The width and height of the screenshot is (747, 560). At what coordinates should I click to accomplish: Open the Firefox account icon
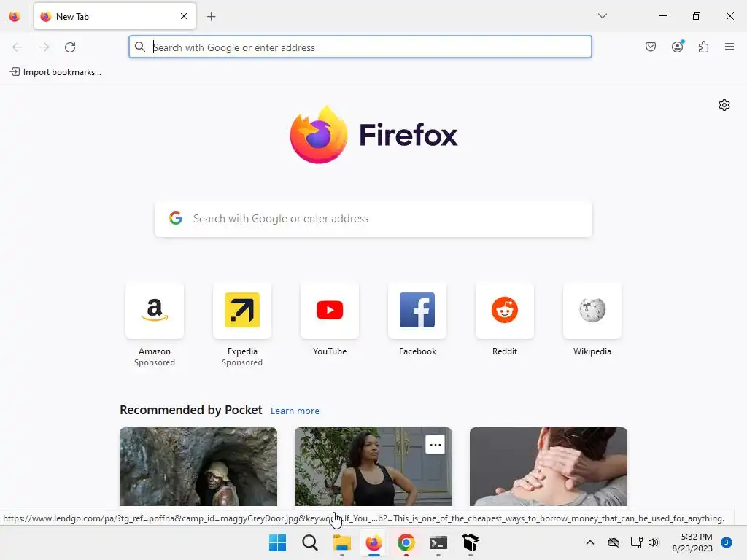[678, 47]
